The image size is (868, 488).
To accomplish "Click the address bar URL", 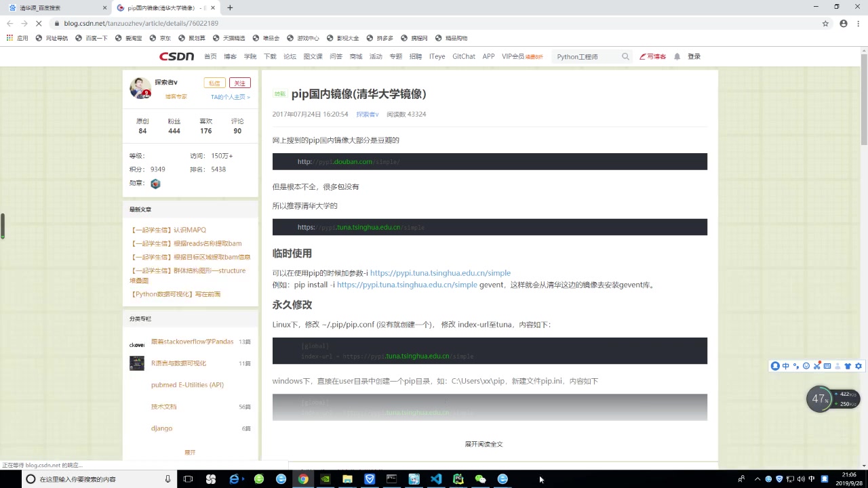I will point(141,23).
